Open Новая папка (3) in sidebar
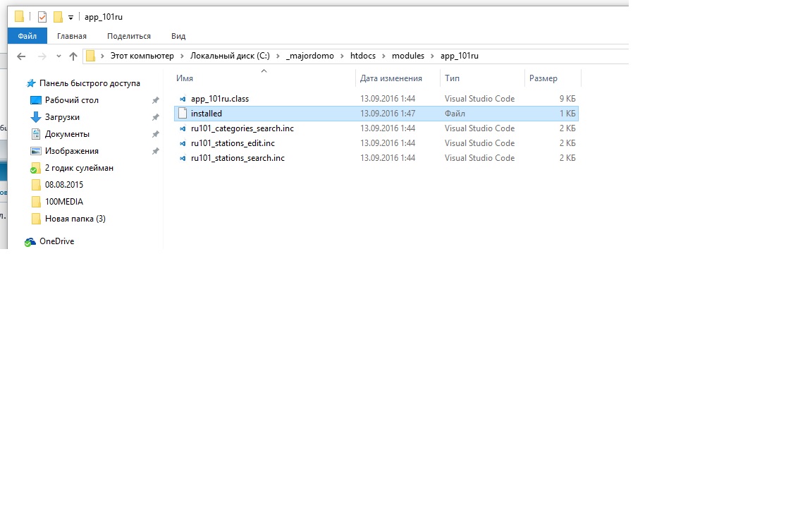Image resolution: width=812 pixels, height=508 pixels. (75, 219)
